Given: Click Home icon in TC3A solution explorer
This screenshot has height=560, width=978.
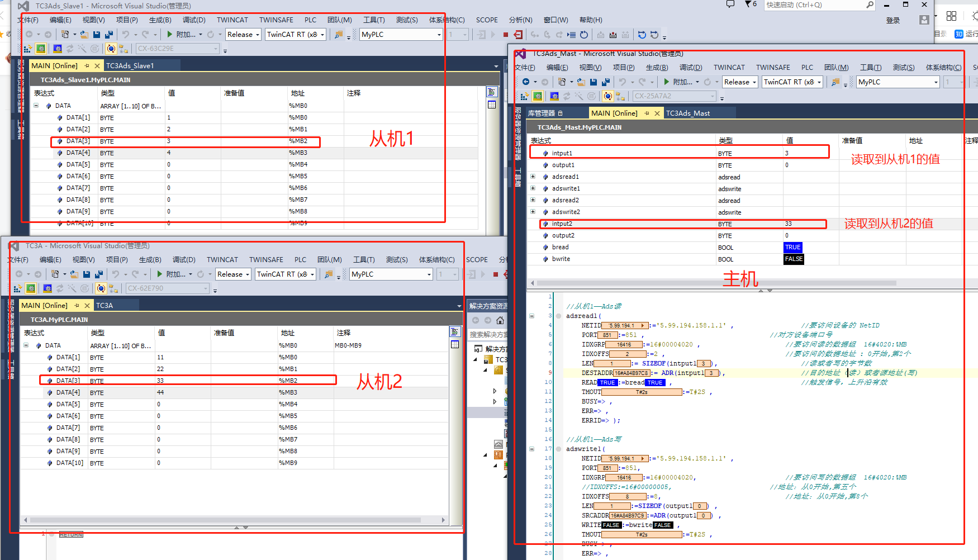Looking at the screenshot, I should (x=500, y=320).
